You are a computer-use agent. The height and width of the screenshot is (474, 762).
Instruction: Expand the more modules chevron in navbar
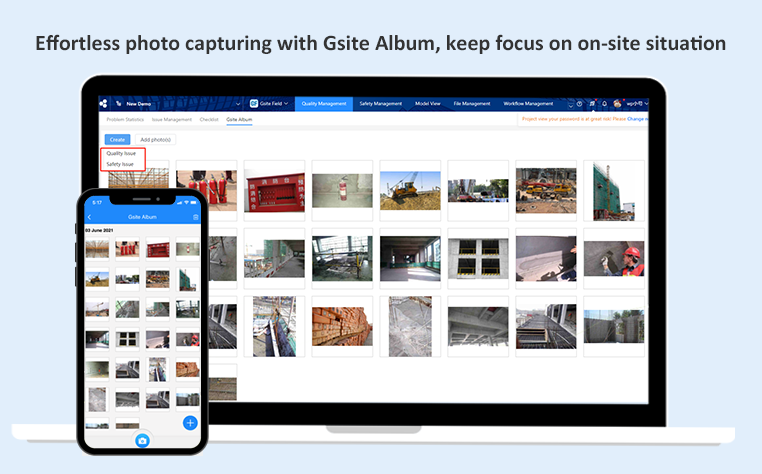[570, 103]
